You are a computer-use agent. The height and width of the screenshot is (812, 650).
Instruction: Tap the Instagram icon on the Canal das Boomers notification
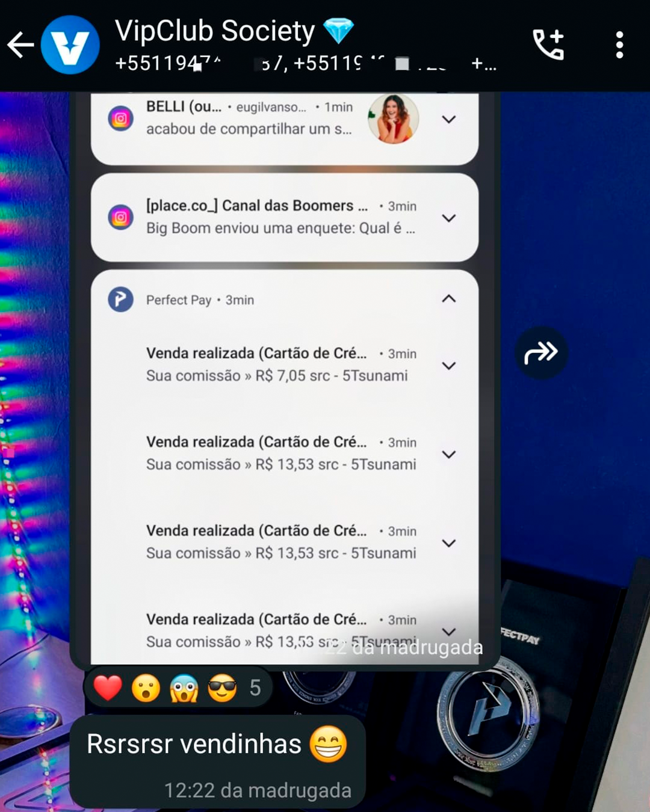[120, 217]
